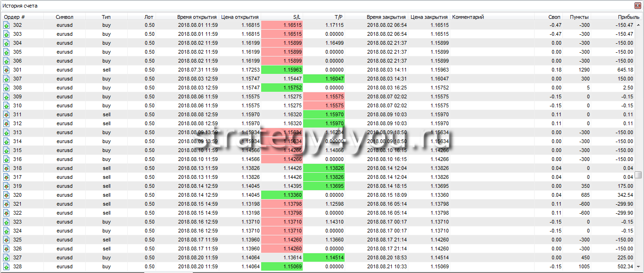Viewport: 644px width, 273px height.
Task: Click the vertical scrollbar thumb
Action: coord(638,175)
